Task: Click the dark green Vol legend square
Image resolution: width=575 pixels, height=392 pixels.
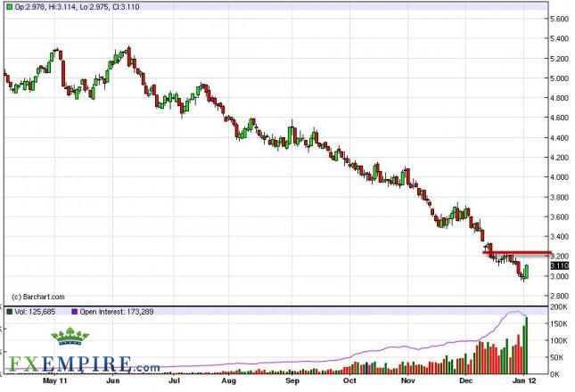Action: (x=10, y=312)
